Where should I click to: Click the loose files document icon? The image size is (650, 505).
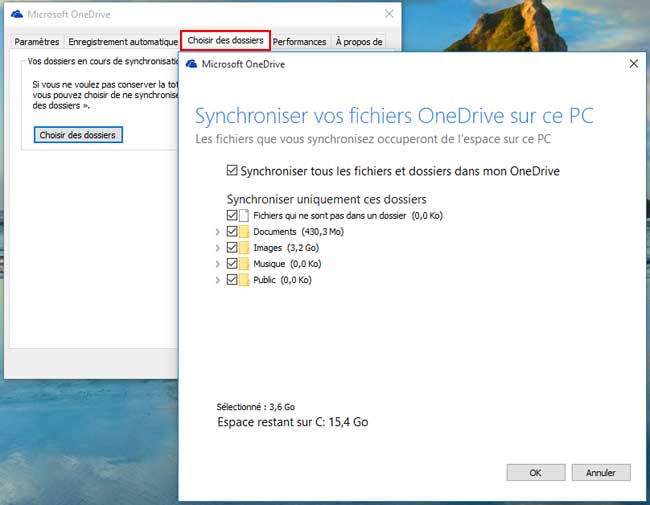244,216
